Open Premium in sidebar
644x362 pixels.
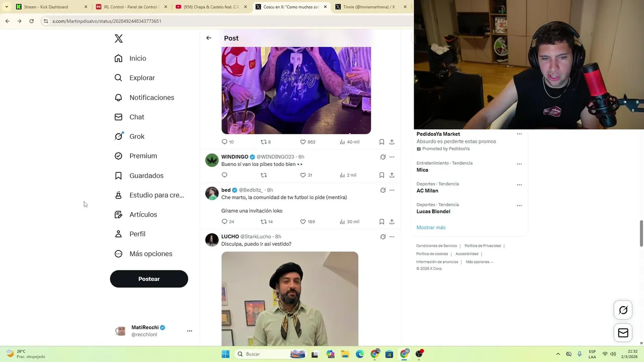coord(136,156)
